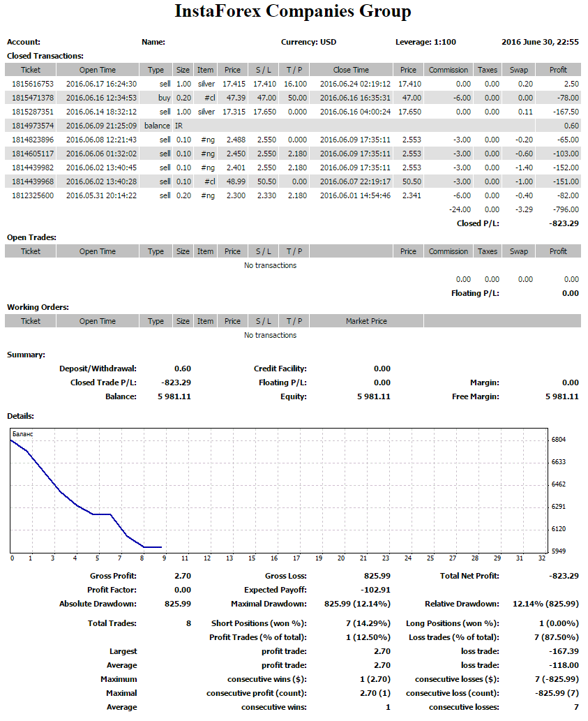Image resolution: width=588 pixels, height=721 pixels.
Task: Click the "6804" chart axis value
Action: click(559, 440)
